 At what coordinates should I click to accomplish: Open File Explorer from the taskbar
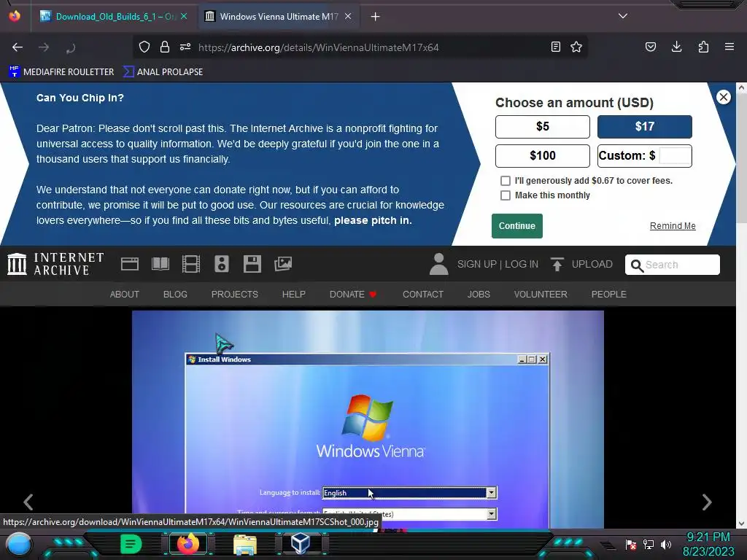click(x=245, y=545)
